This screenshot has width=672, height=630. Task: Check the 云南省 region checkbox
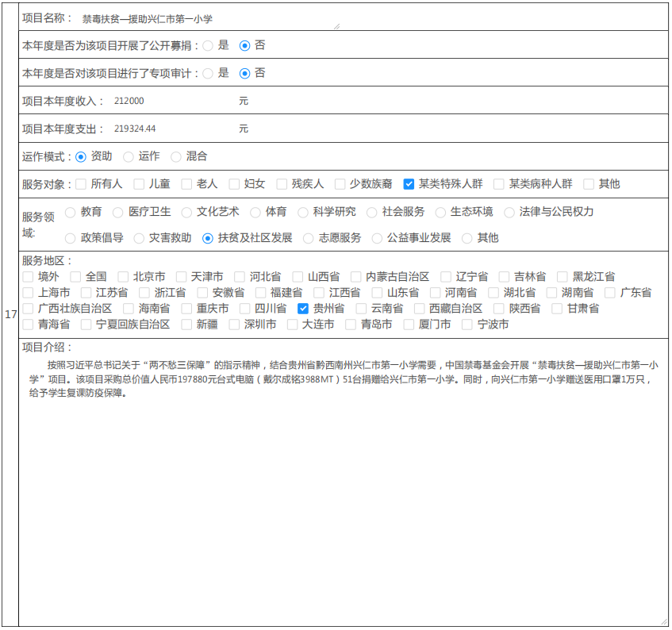[x=361, y=309]
